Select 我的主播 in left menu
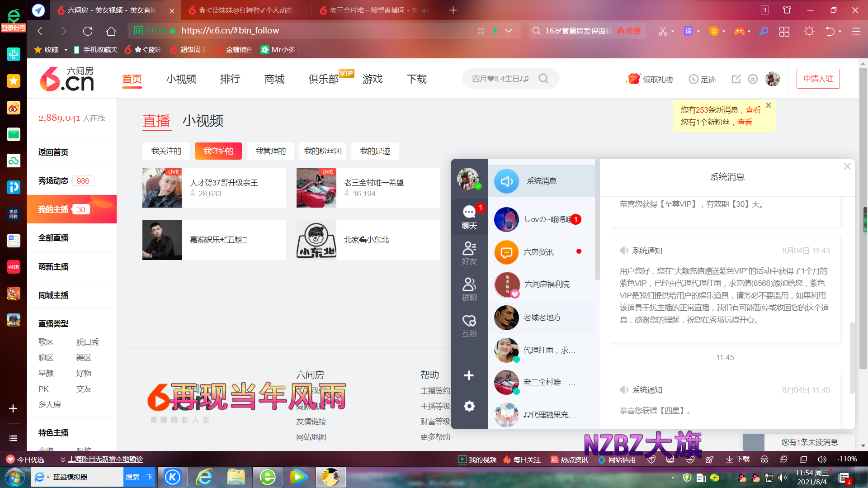This screenshot has height=488, width=868. pyautogui.click(x=72, y=209)
